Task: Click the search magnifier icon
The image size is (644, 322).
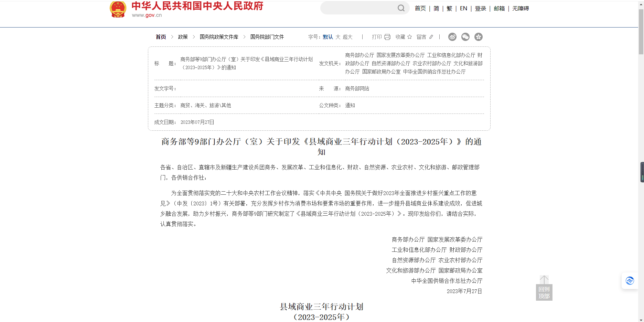Action: tap(400, 8)
